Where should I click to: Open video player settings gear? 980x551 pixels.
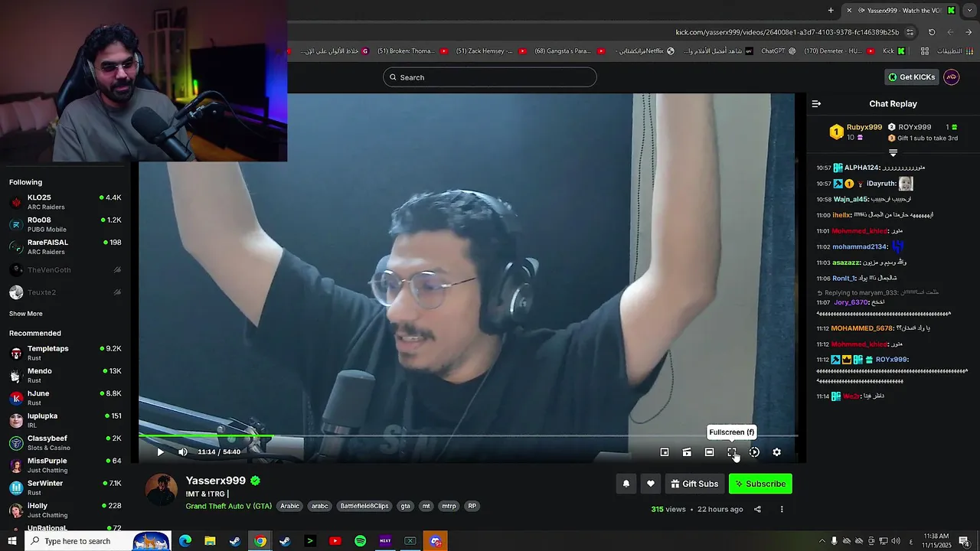(x=776, y=452)
